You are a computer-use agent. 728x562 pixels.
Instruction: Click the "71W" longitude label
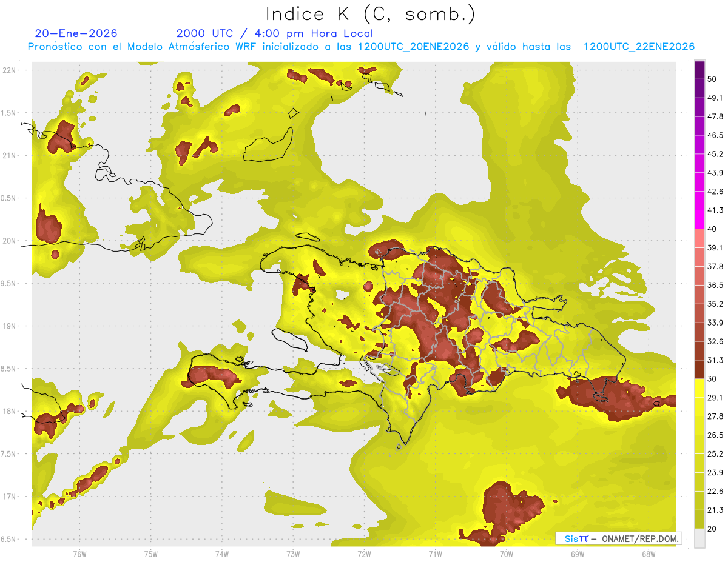435,554
